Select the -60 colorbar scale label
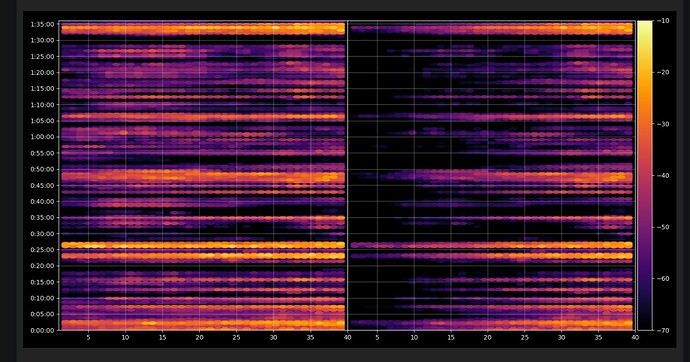The width and height of the screenshot is (690, 362). 663,278
